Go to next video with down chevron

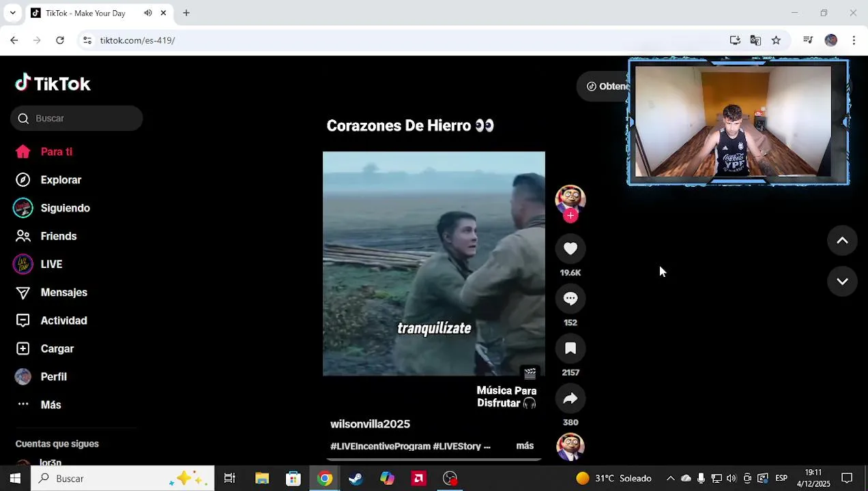(842, 282)
